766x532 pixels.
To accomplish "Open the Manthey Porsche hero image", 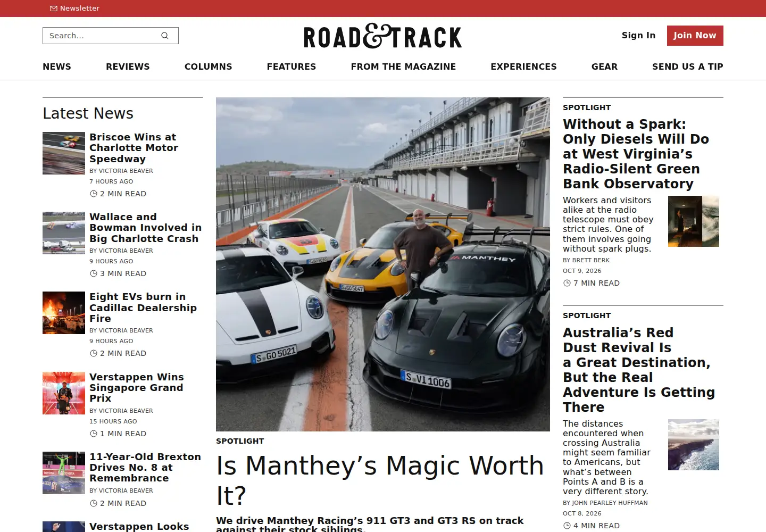I will (383, 264).
